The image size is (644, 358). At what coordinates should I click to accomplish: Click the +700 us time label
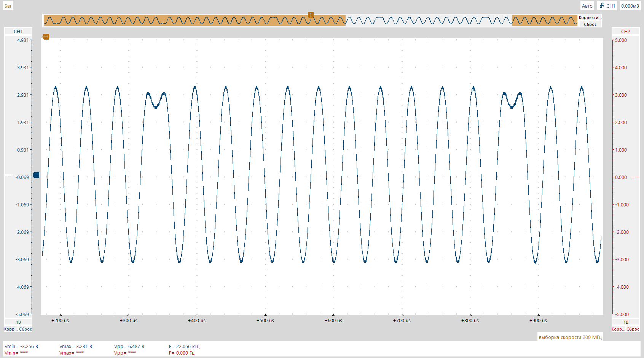[x=402, y=321]
